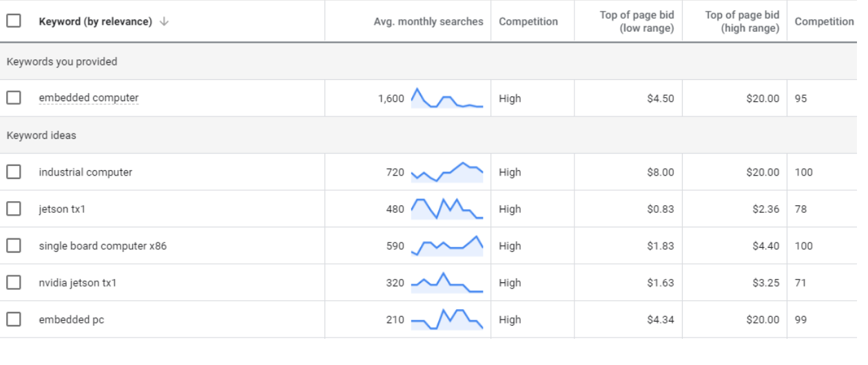Image resolution: width=868 pixels, height=365 pixels.
Task: Click the jetson tx1 search trend chart
Action: [447, 209]
